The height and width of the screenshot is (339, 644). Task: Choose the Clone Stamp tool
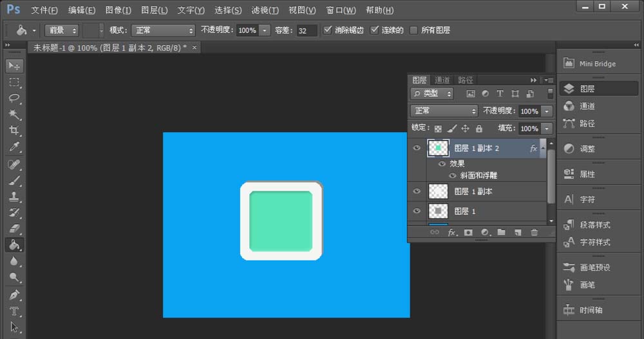14,197
